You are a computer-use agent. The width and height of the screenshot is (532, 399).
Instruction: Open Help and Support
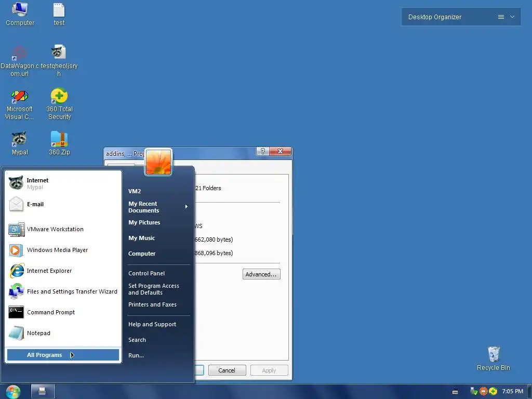pyautogui.click(x=152, y=324)
